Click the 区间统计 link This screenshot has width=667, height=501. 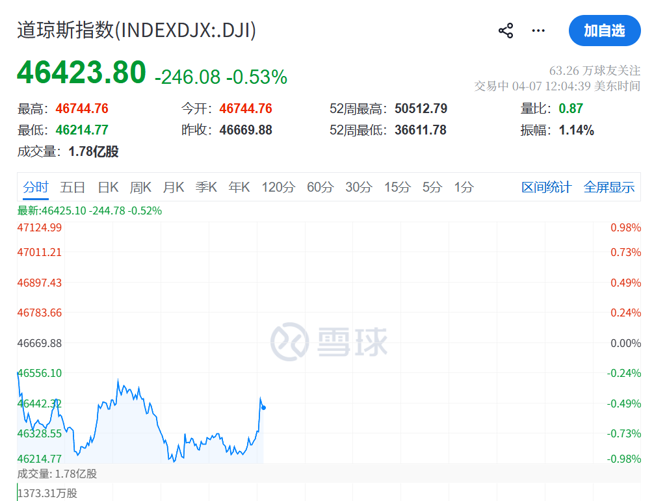(547, 187)
